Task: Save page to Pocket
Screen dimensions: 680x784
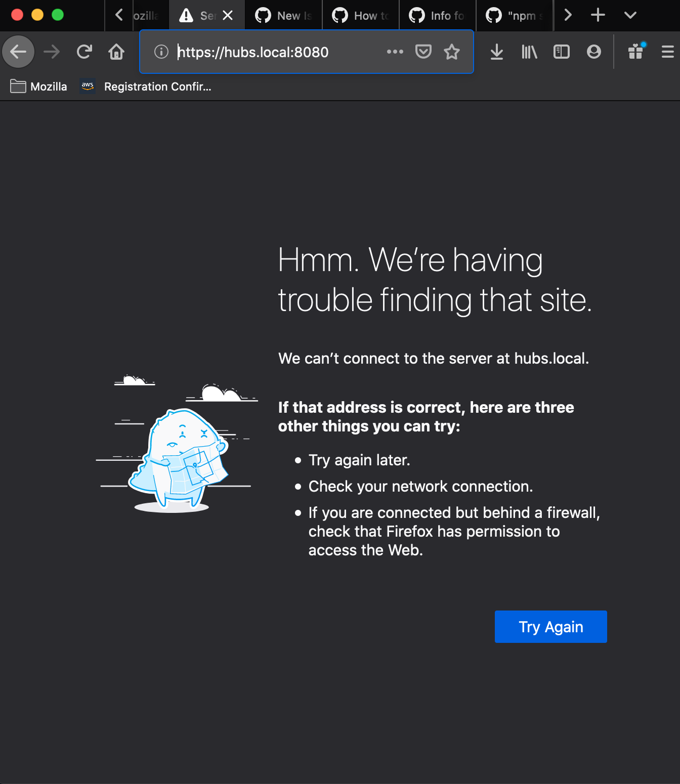Action: pos(423,52)
